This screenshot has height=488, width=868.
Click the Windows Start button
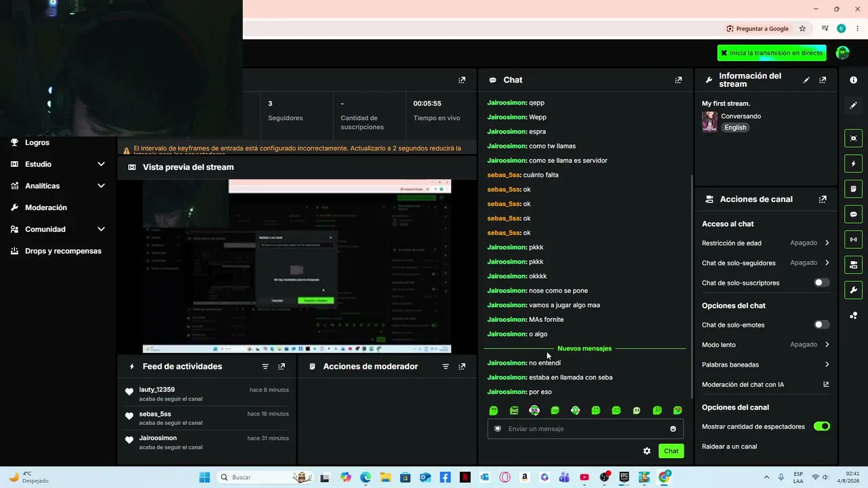click(x=204, y=477)
